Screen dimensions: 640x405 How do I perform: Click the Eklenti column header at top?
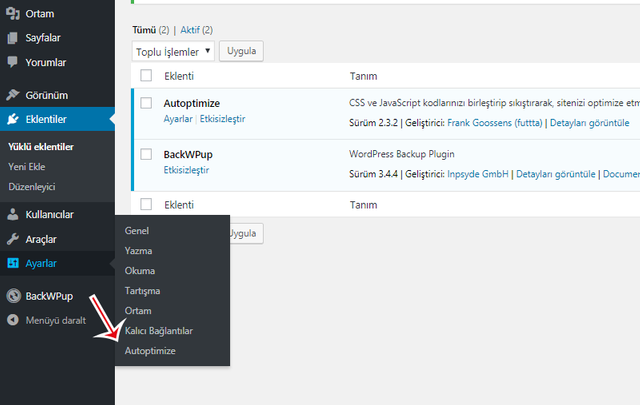179,76
